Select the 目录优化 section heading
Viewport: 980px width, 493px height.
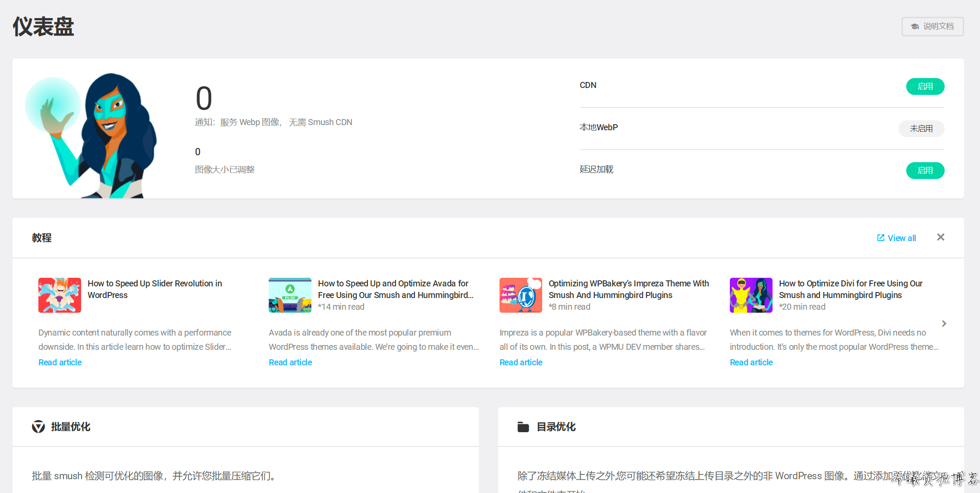pyautogui.click(x=556, y=427)
